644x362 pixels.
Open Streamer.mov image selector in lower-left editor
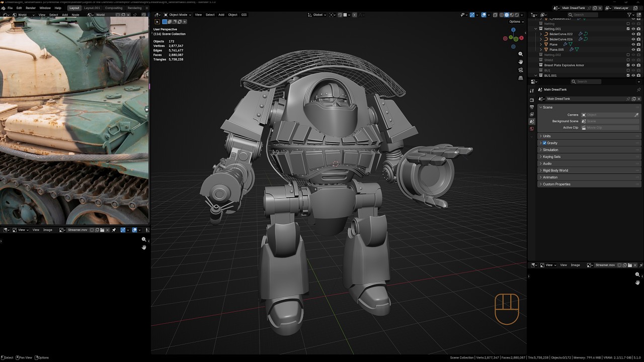pos(62,230)
